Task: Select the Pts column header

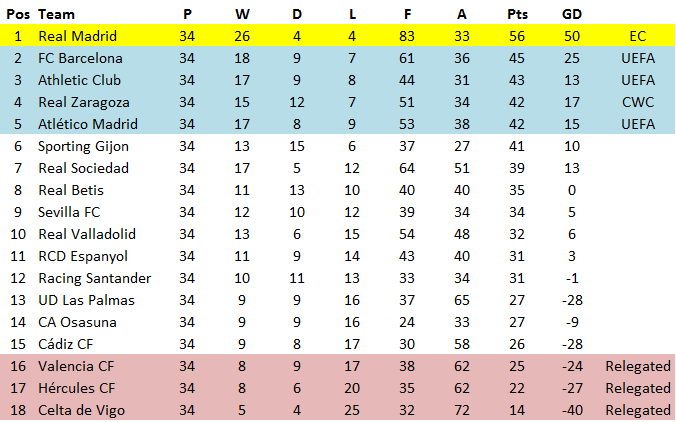Action: tap(517, 14)
